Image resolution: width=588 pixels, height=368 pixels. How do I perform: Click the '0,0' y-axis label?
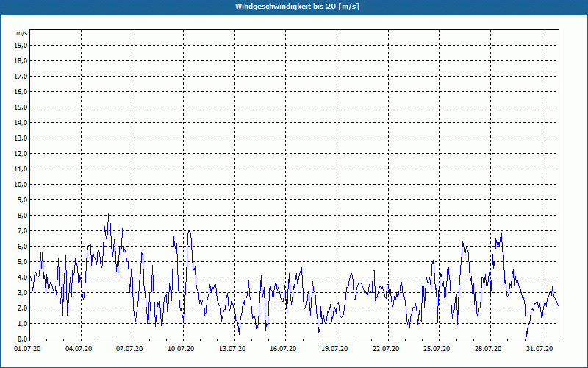tap(22, 339)
